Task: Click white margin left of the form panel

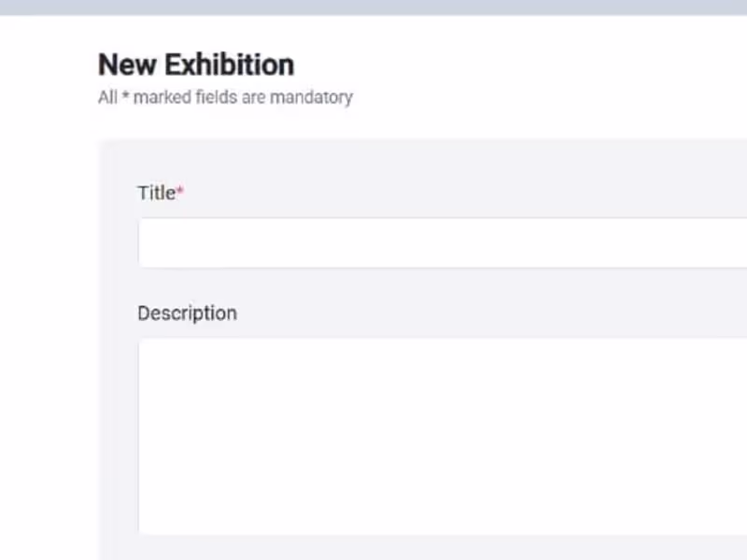Action: 47,327
